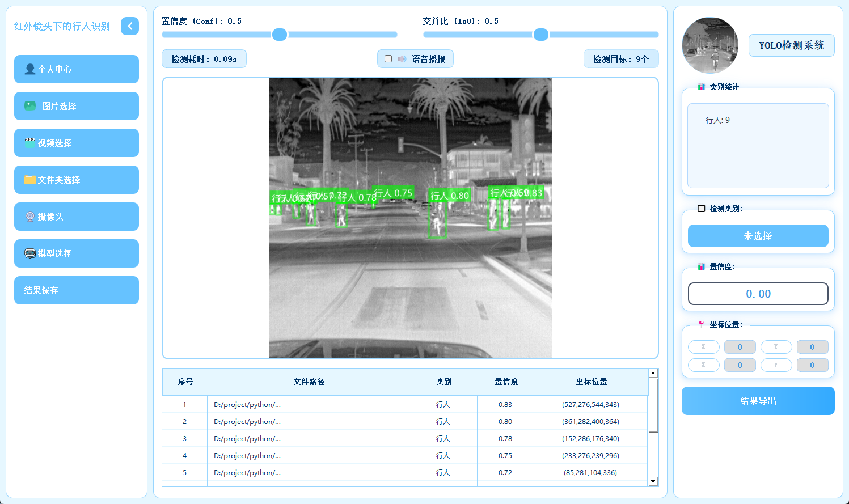The image size is (849, 504).
Task: Select the row 1 file path cell
Action: [x=309, y=405]
